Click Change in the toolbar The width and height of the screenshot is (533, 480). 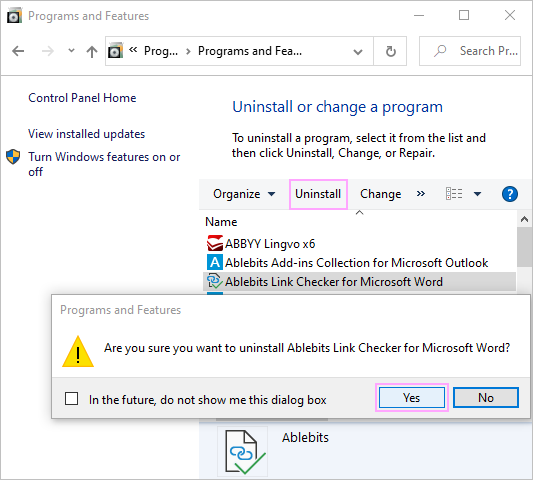(380, 194)
